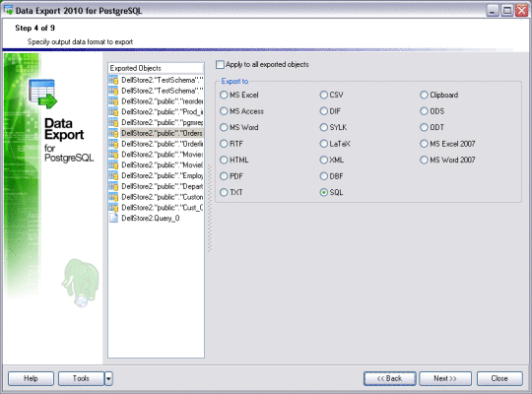Proceed with the Next >> button
Viewport: 532px width, 394px height.
point(445,378)
